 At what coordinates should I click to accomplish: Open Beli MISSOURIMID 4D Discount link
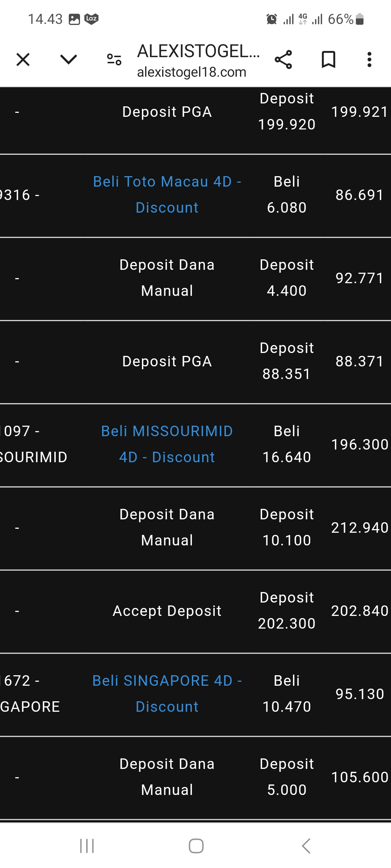click(x=167, y=444)
